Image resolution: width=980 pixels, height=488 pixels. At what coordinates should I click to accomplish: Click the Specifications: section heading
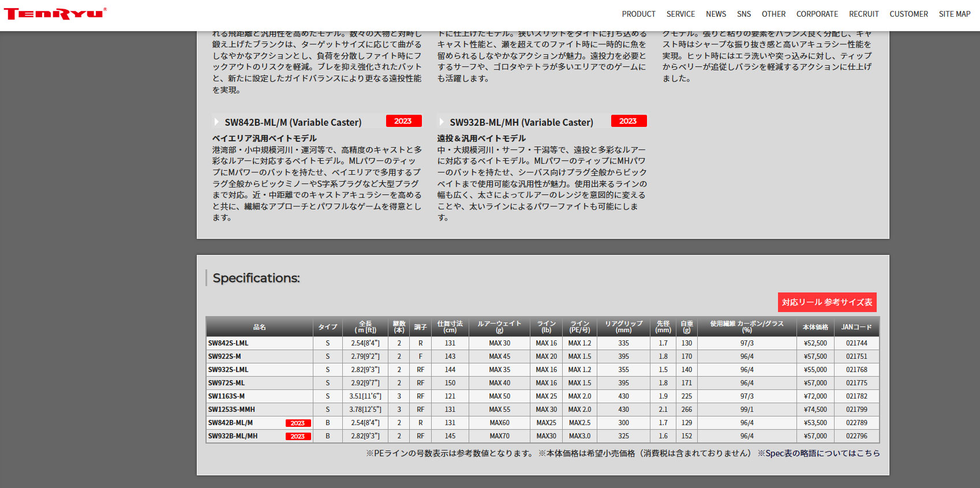click(256, 278)
